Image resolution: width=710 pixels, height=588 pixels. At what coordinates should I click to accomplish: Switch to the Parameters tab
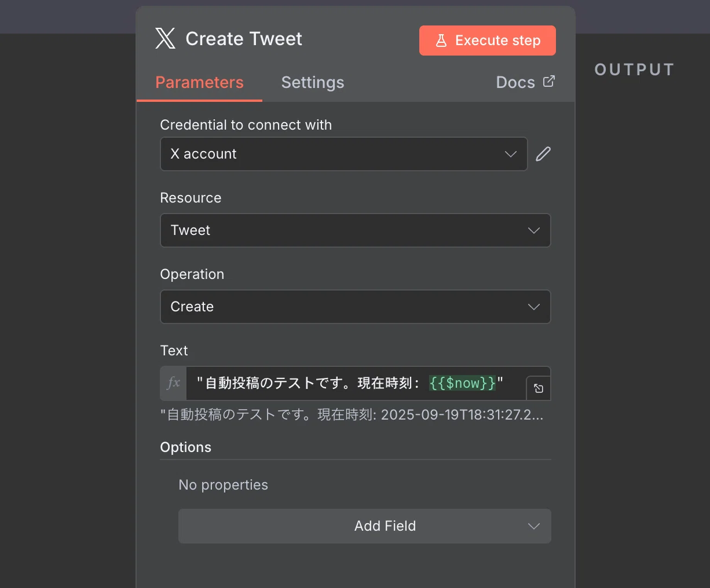[x=199, y=83]
